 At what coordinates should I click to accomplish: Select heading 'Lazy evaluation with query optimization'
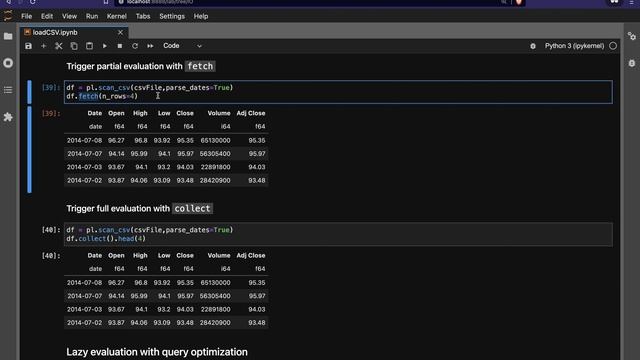pyautogui.click(x=157, y=352)
